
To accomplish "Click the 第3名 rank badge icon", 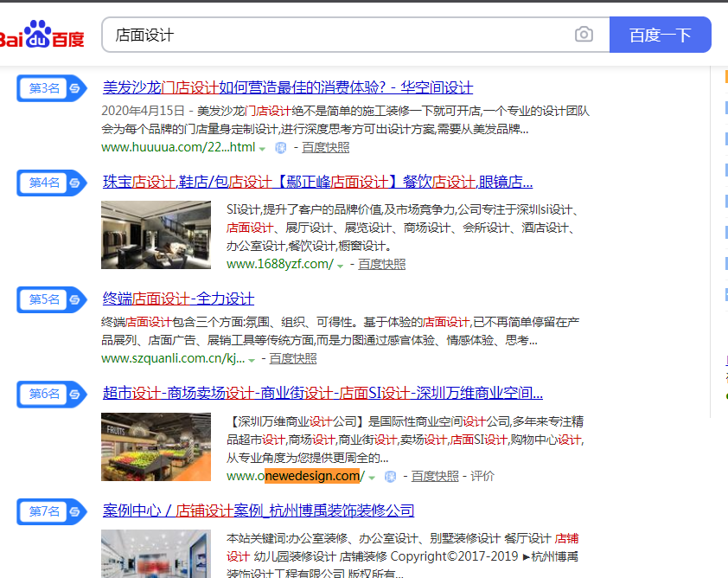I will (x=52, y=88).
